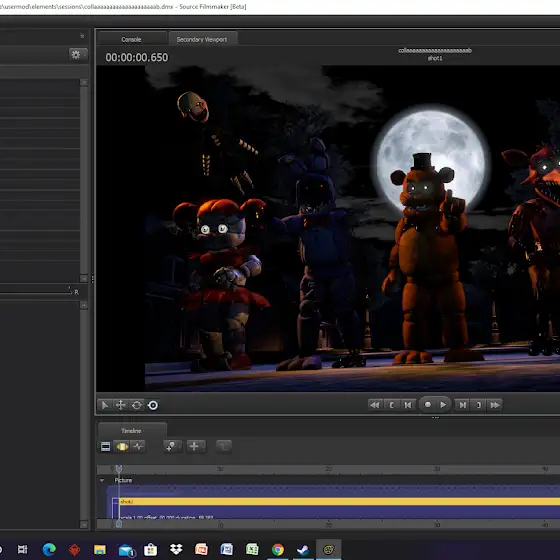Click the R button beside left slider

coord(76,292)
